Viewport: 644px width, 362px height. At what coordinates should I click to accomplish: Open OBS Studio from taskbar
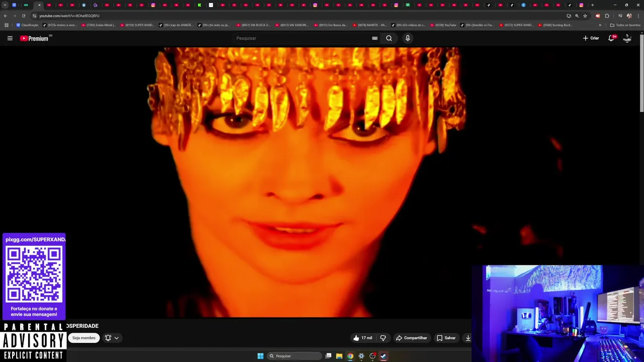coord(372,356)
